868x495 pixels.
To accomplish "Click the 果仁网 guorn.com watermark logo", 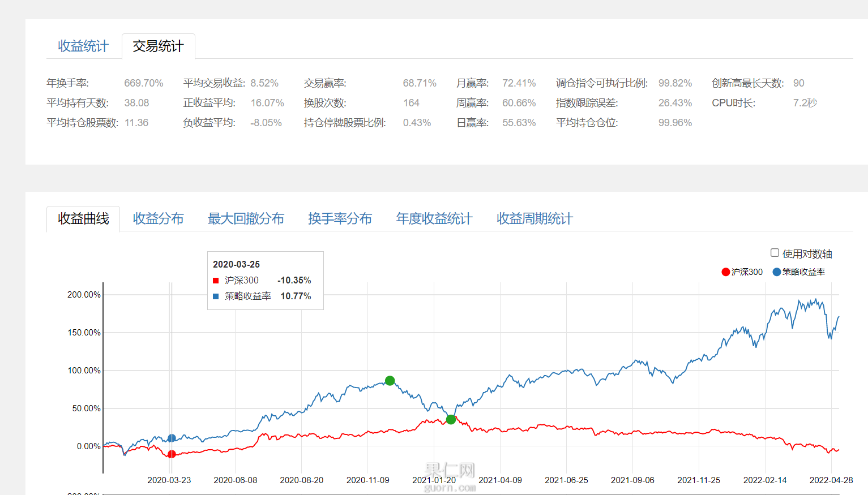I will 450,477.
